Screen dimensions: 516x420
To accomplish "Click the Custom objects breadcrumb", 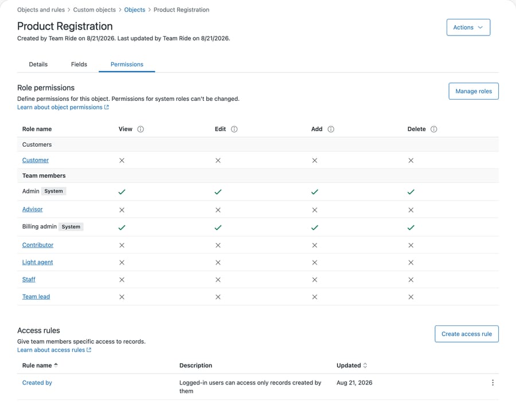I will click(x=95, y=10).
